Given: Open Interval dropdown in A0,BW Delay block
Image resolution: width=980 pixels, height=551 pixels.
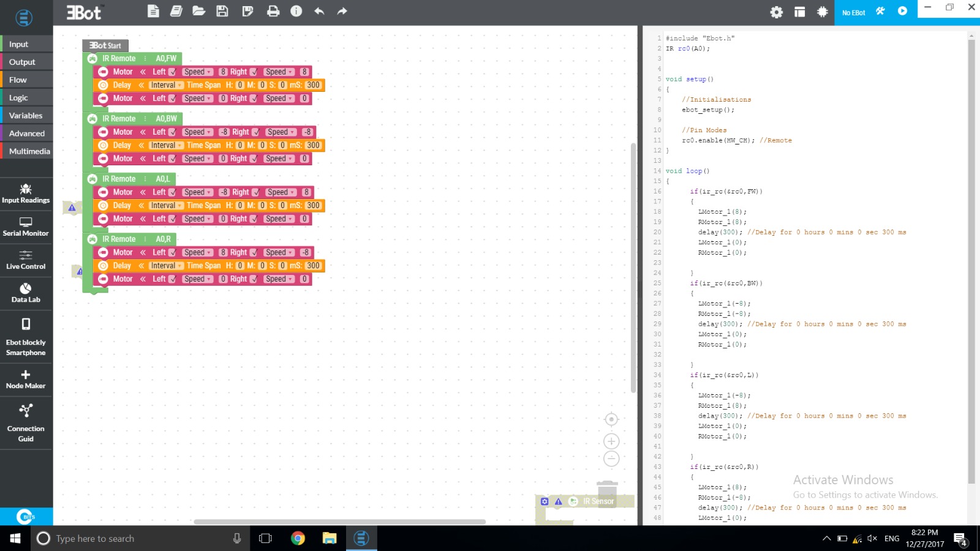Looking at the screenshot, I should pos(166,146).
